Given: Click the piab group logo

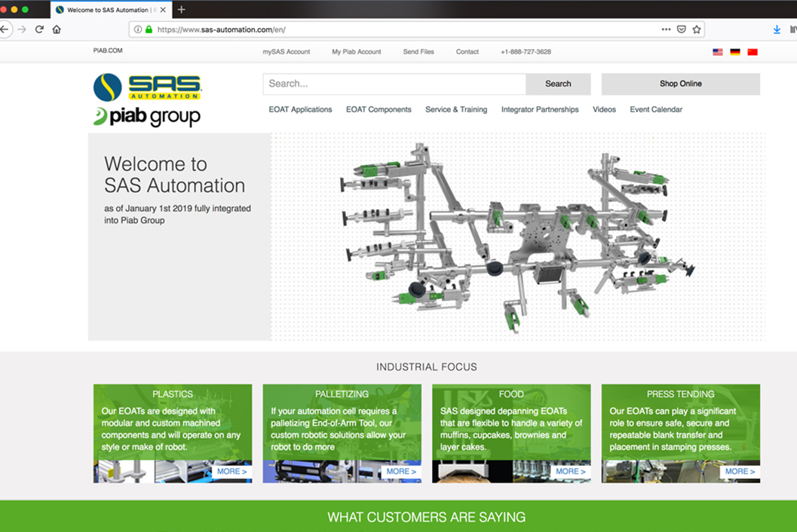Looking at the screenshot, I should coord(147,116).
